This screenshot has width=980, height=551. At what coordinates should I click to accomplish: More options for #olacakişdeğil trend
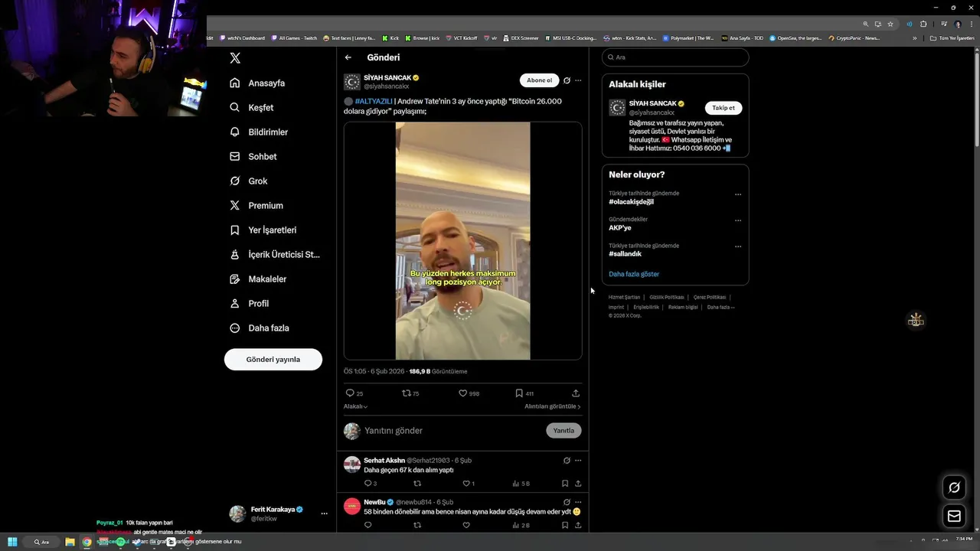pos(738,194)
